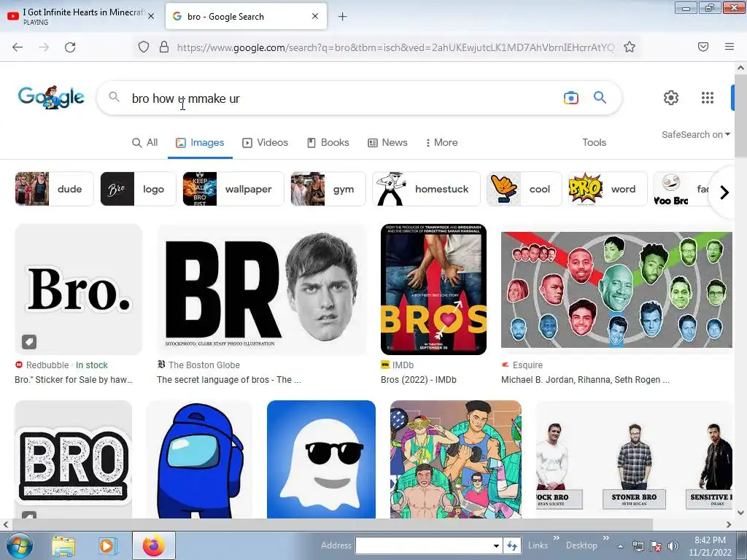
Task: Open the News tab
Action: click(x=387, y=142)
